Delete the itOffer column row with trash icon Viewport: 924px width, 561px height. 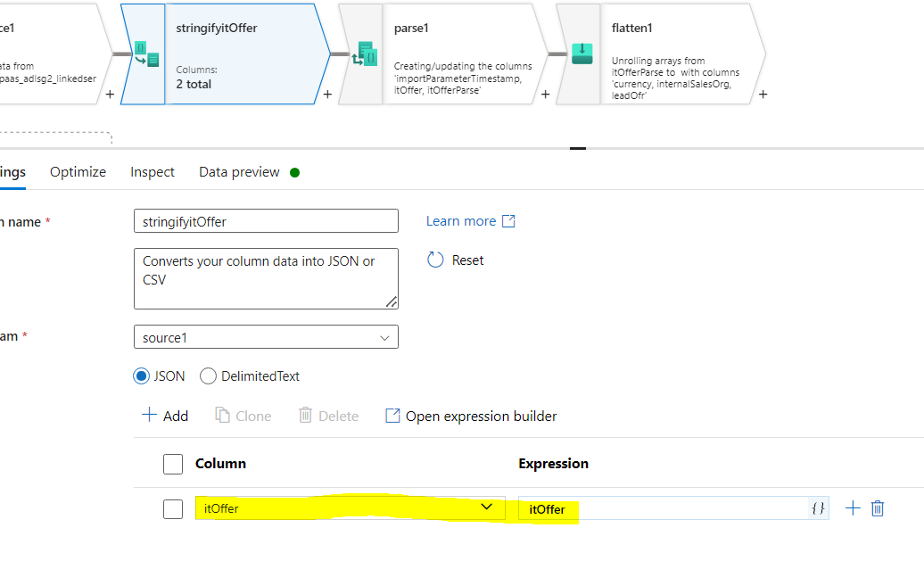pos(878,508)
